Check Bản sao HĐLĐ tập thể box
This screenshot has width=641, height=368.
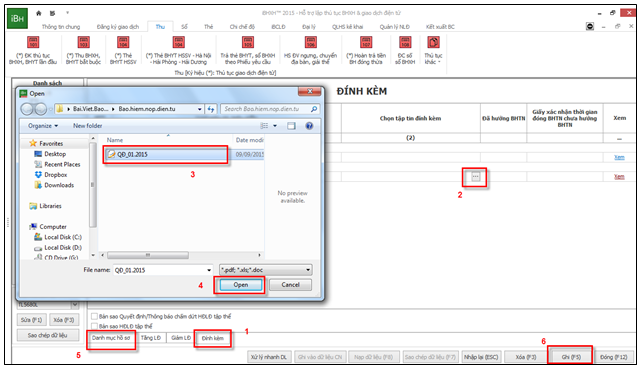94,326
